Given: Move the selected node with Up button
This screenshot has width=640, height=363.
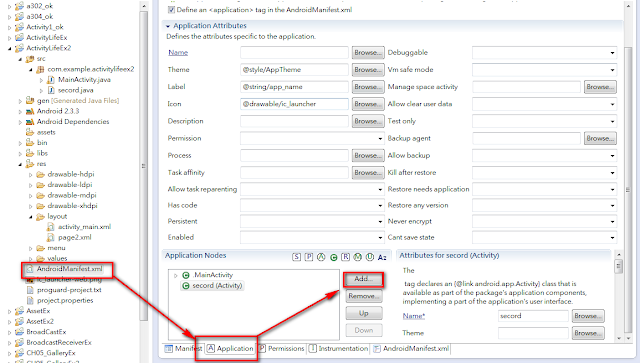Looking at the screenshot, I should [x=364, y=313].
